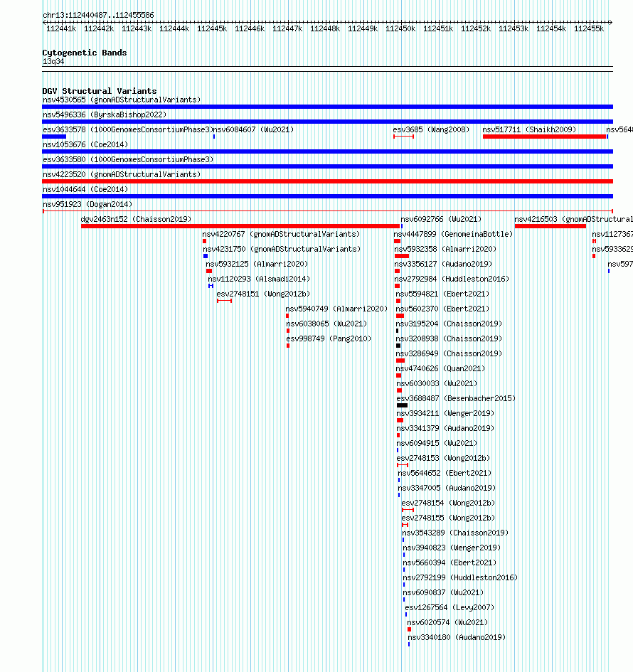Screen dimensions: 633x672
Task: Click nsv5602370 (Ebert2021) label
Action: point(442,309)
